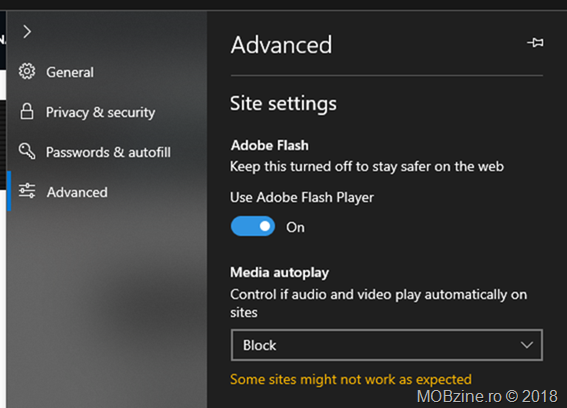The height and width of the screenshot is (408, 567).
Task: Go to Privacy & security settings
Action: (101, 112)
